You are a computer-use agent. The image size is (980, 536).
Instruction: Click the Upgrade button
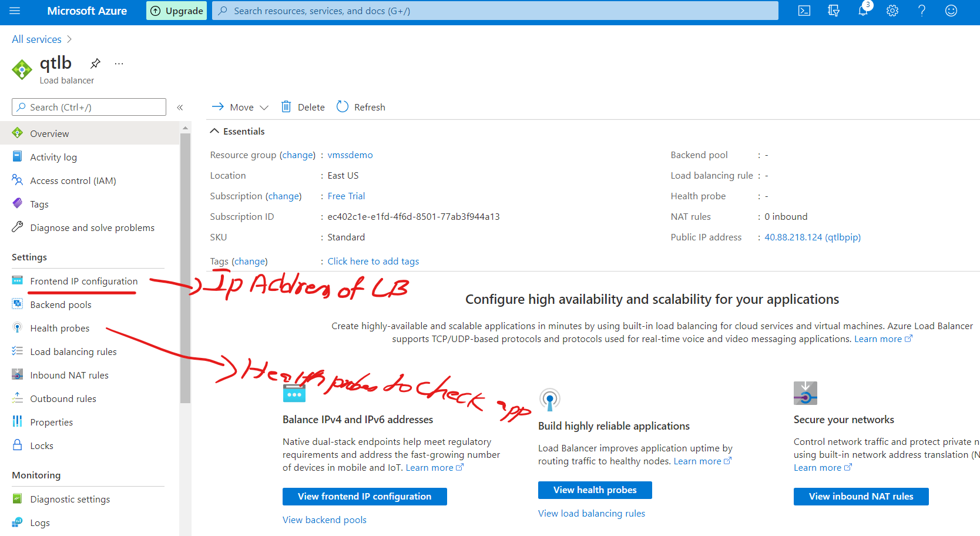(x=176, y=11)
